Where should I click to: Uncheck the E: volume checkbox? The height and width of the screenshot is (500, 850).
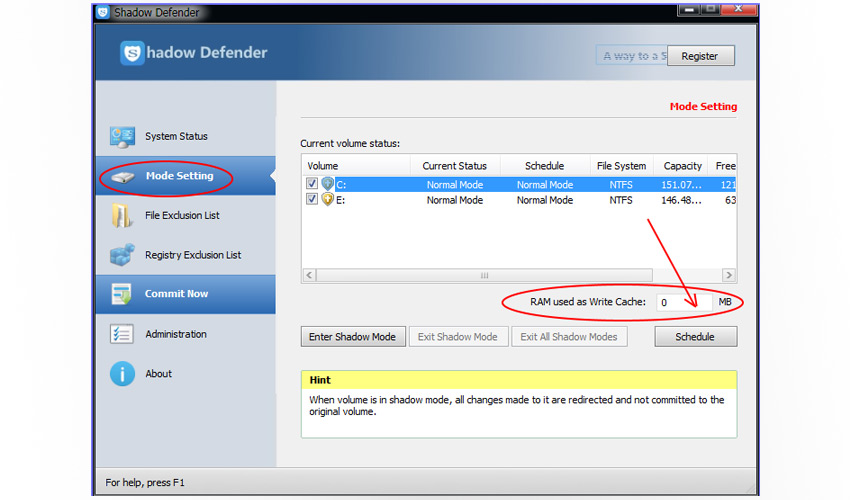(x=312, y=199)
